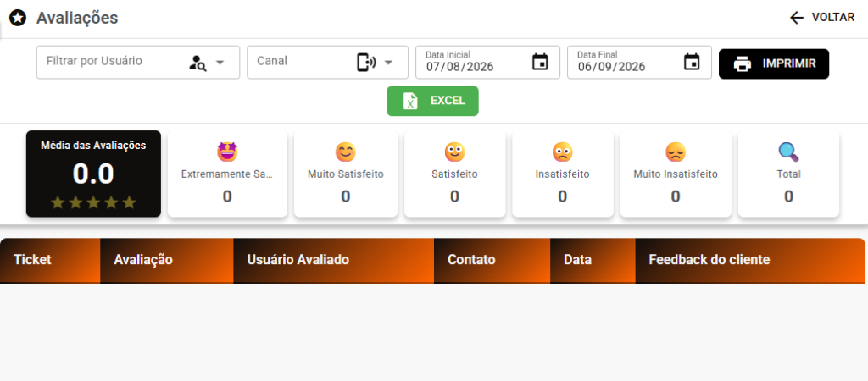The width and height of the screenshot is (868, 381).
Task: Print the report with IMPRIMIR
Action: [x=774, y=64]
